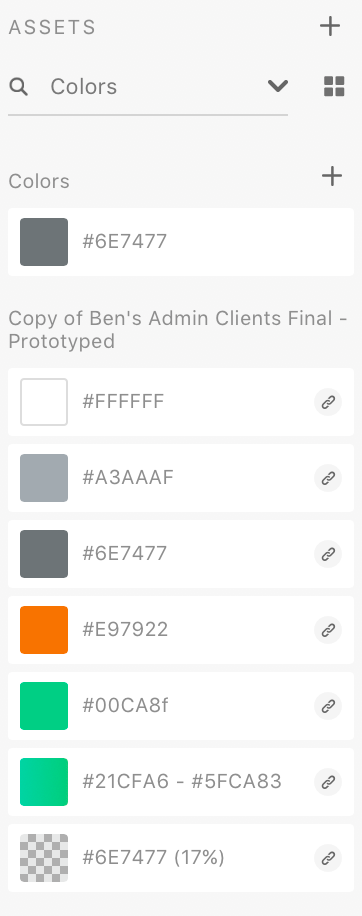Click link icon for #00CA8f color

pyautogui.click(x=328, y=706)
